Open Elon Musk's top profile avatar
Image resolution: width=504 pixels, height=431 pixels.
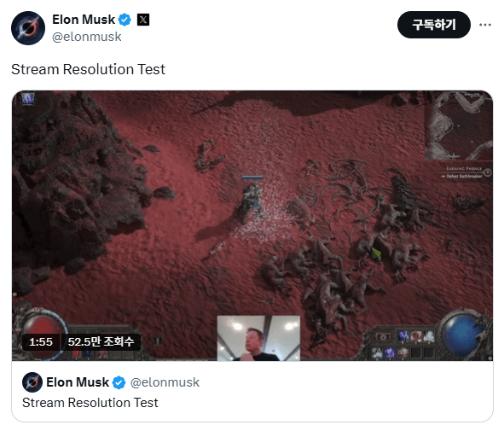click(28, 28)
